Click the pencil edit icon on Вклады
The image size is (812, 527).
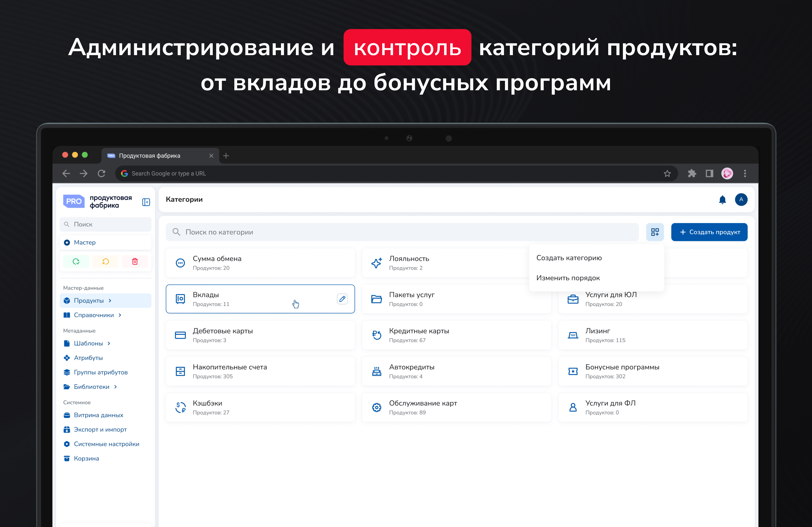342,299
